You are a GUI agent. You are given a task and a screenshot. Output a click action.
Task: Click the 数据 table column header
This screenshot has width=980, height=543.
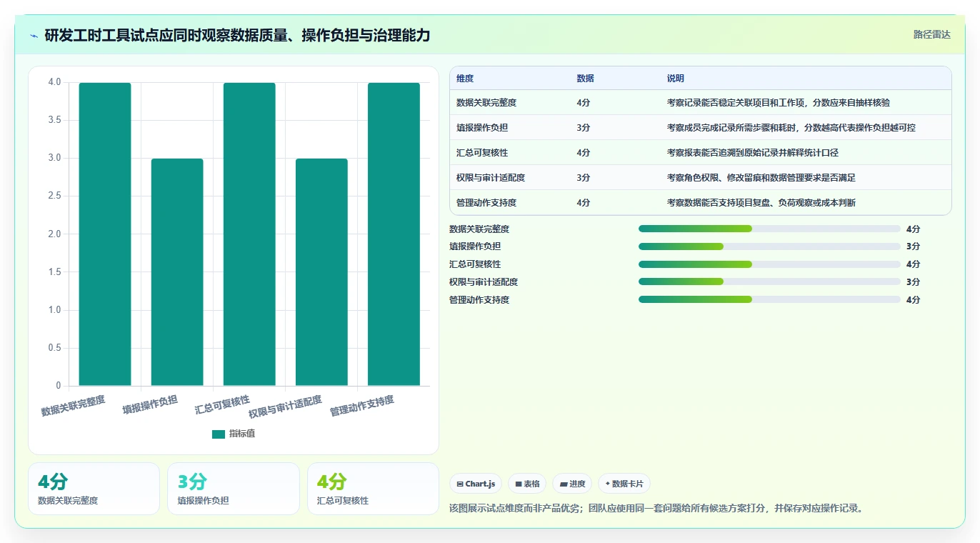[585, 79]
